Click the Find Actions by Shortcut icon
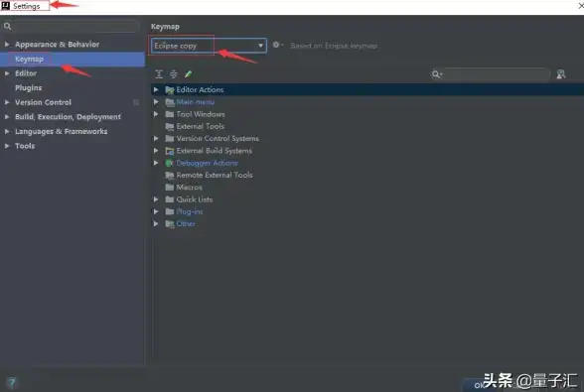Image resolution: width=584 pixels, height=392 pixels. tap(561, 74)
